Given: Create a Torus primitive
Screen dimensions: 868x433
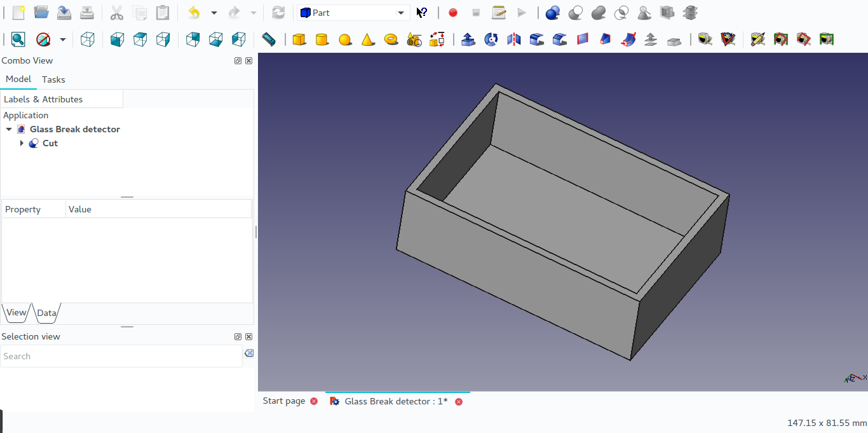Looking at the screenshot, I should (391, 39).
